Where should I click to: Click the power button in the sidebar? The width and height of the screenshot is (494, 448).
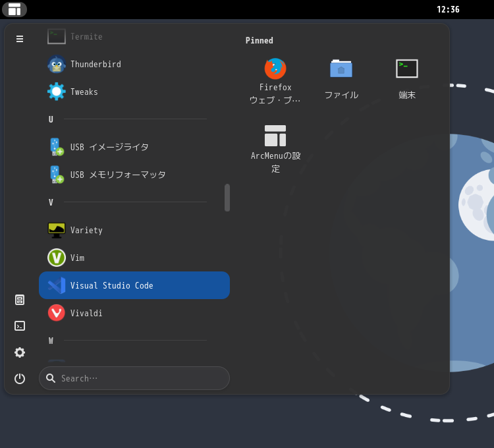pos(20,378)
